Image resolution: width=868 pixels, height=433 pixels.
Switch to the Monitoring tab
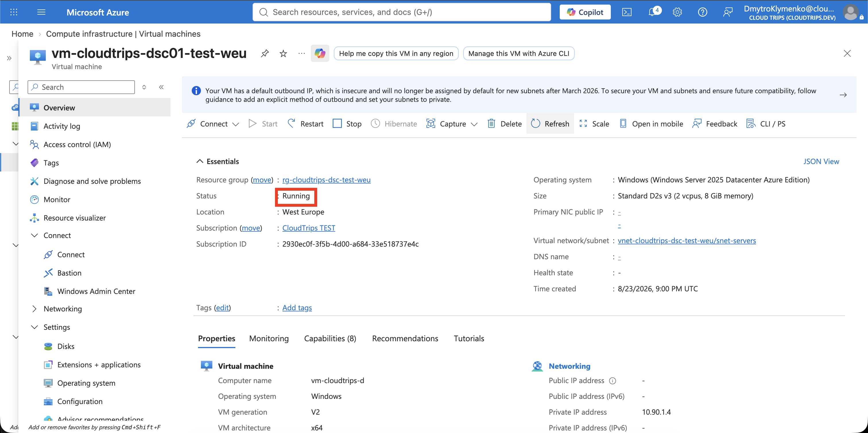[269, 338]
